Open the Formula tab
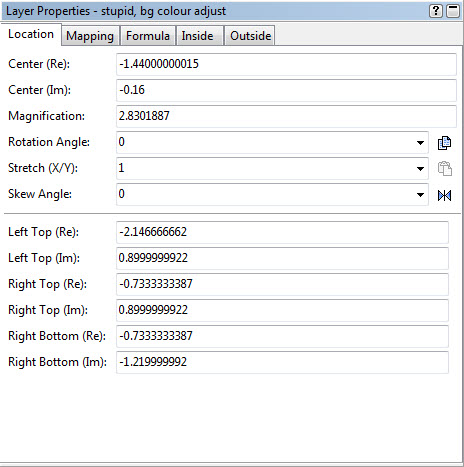Screen dimensions: 464x467 pyautogui.click(x=148, y=36)
